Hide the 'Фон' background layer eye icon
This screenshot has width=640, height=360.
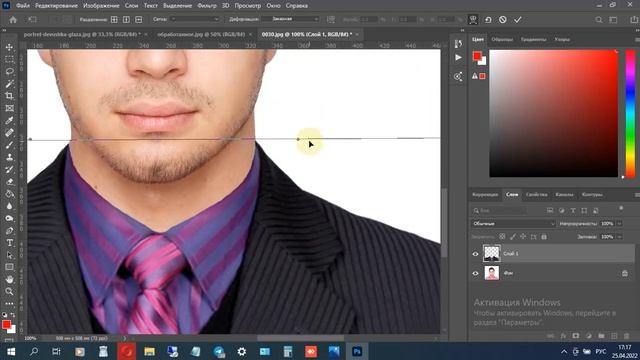coord(476,273)
